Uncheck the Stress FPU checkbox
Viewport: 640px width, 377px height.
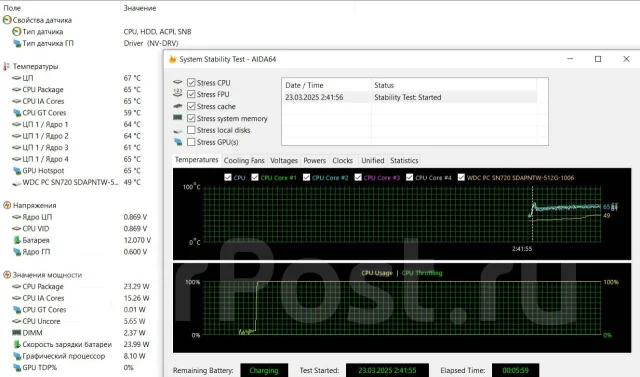click(191, 94)
